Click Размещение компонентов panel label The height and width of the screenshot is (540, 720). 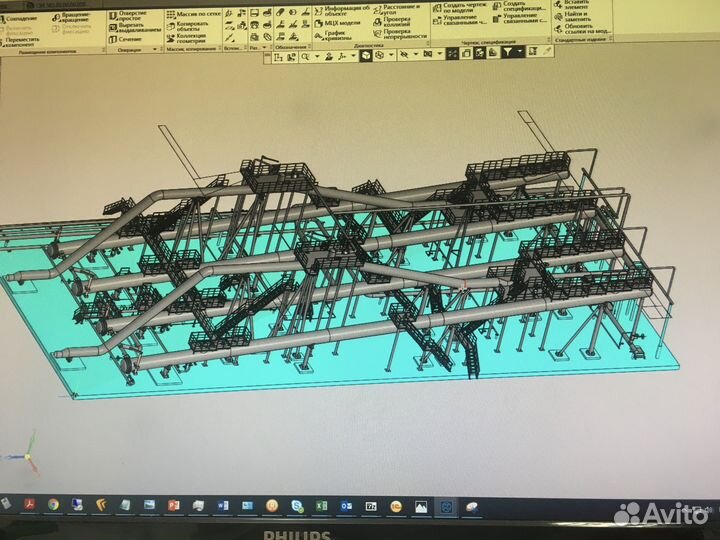click(x=46, y=51)
